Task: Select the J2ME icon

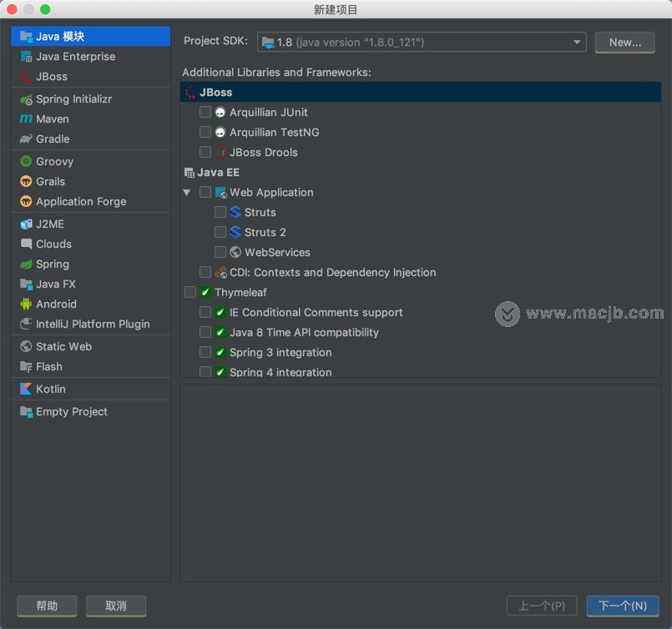Action: 26,224
